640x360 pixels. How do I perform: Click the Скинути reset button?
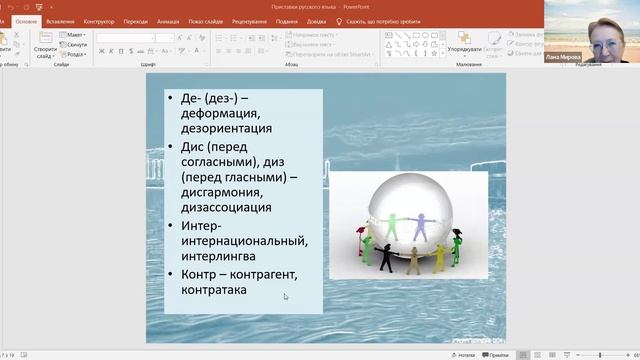(x=73, y=44)
